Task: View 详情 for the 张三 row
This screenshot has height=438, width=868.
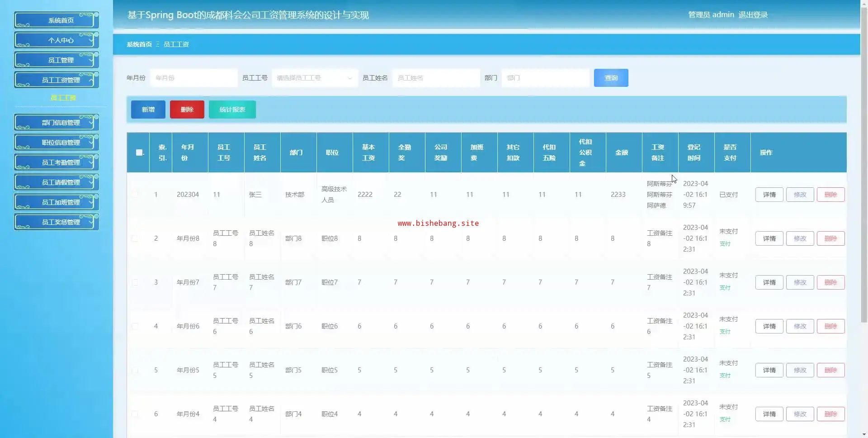Action: [769, 195]
